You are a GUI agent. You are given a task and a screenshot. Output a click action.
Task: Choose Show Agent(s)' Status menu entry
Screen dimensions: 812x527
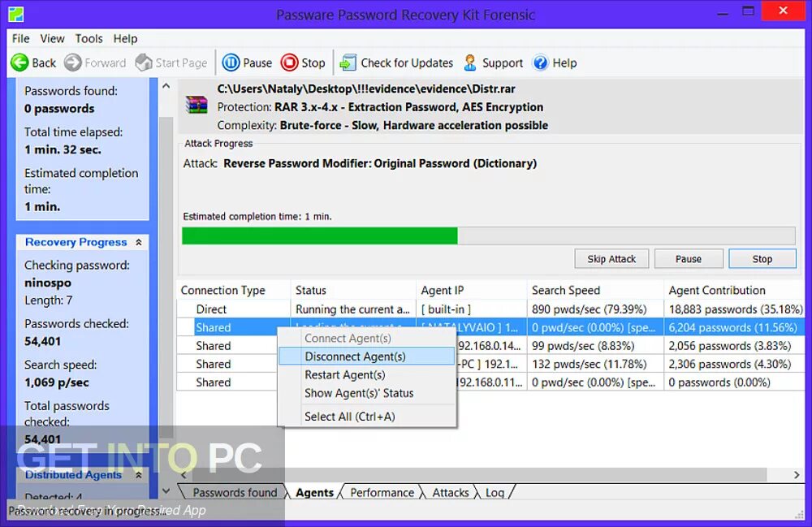tap(367, 393)
